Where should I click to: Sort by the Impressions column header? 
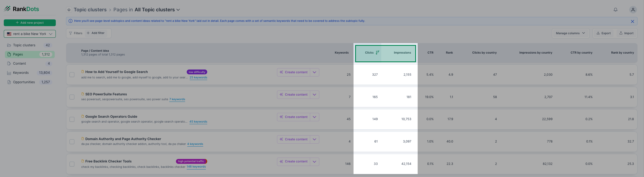(402, 53)
